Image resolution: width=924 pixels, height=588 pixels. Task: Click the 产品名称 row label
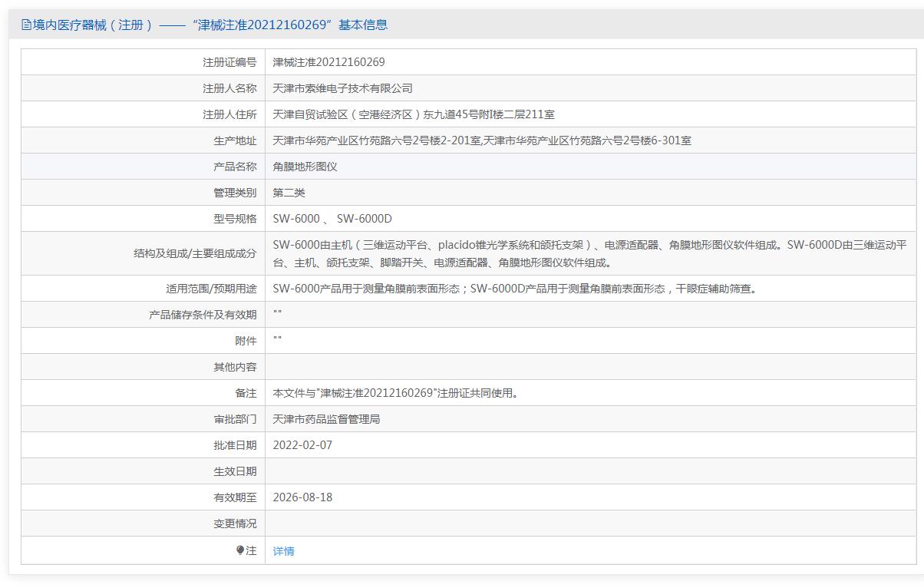tap(235, 167)
